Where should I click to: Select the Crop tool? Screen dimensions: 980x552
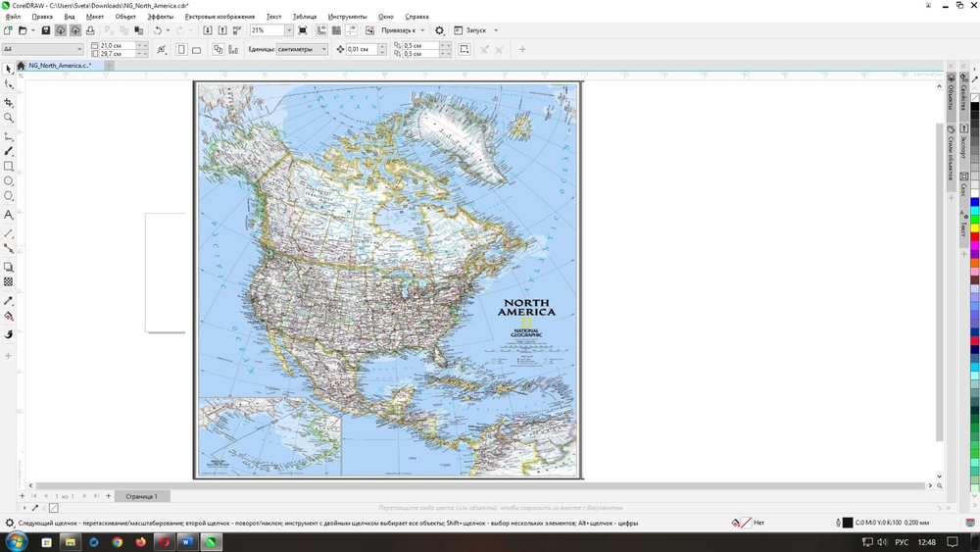[8, 102]
